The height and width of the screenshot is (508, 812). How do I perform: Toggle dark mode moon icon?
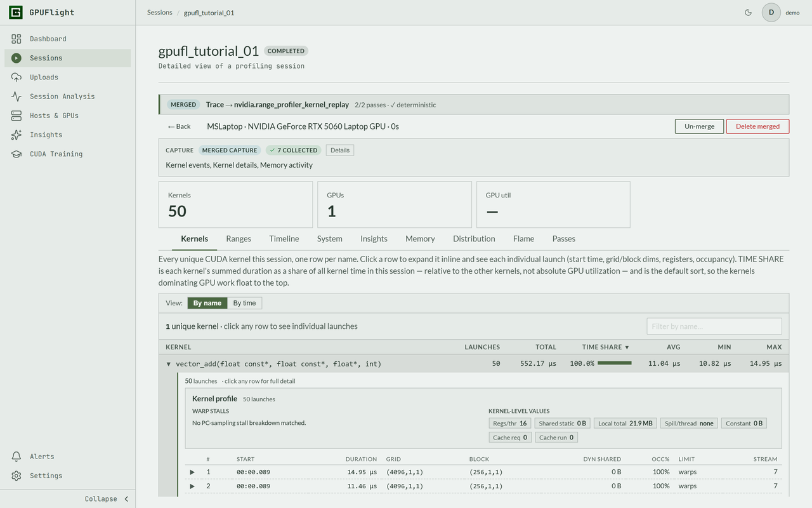point(748,12)
